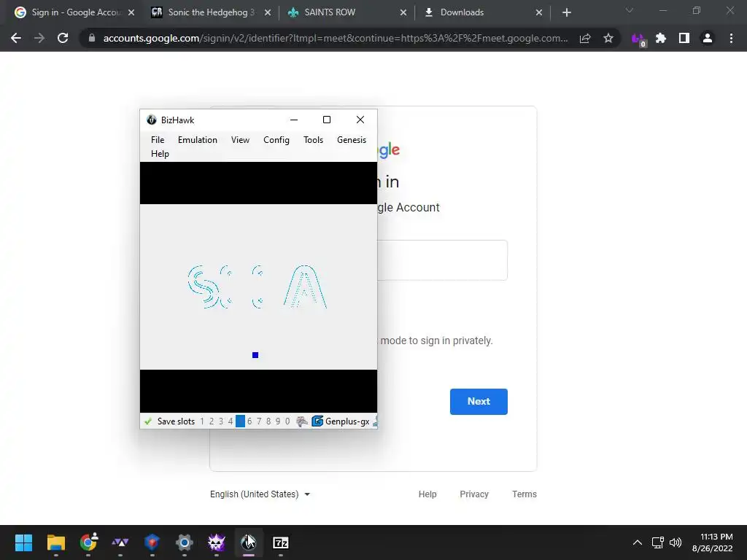Reload the current page

(x=63, y=38)
